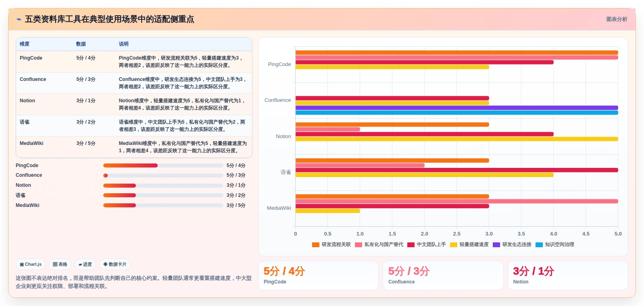Click the Notion progress bar
Screen dimensions: 644x306
(163, 186)
